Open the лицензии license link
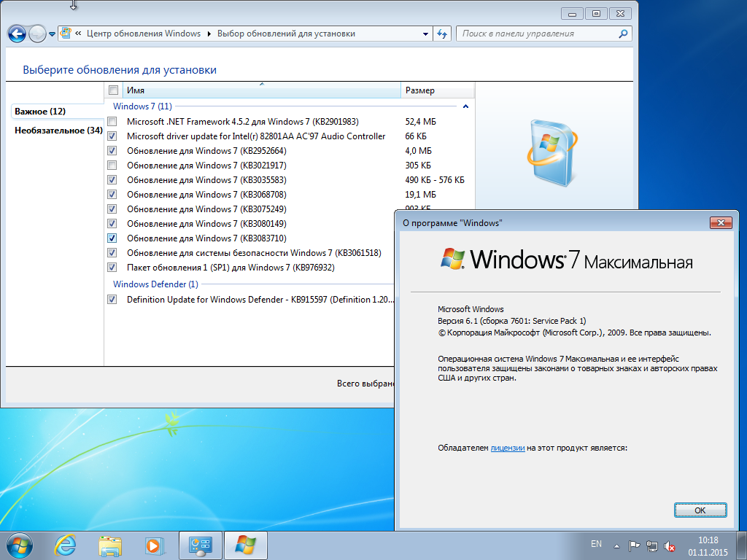This screenshot has height=560, width=747. pyautogui.click(x=508, y=448)
